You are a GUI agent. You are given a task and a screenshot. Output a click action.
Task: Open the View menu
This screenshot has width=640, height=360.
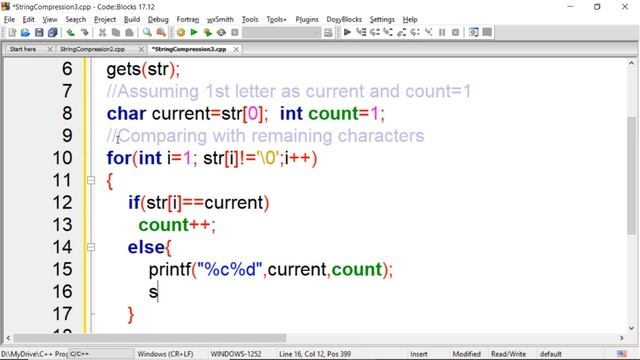tap(50, 19)
